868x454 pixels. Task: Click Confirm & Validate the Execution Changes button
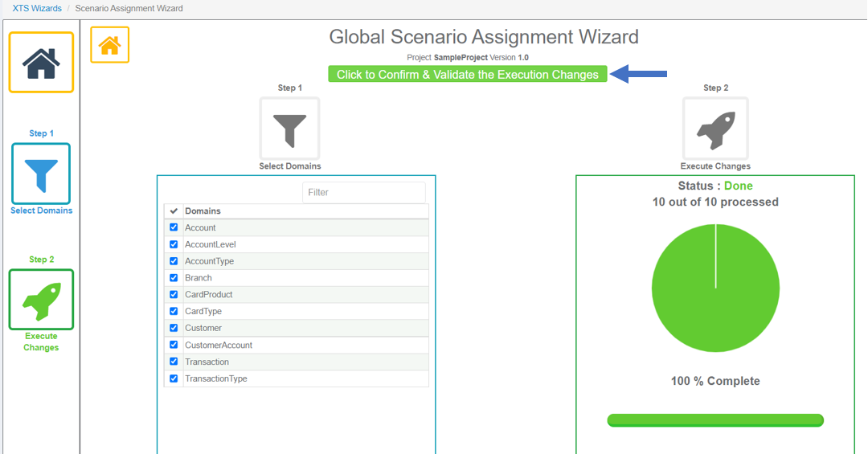pos(467,74)
